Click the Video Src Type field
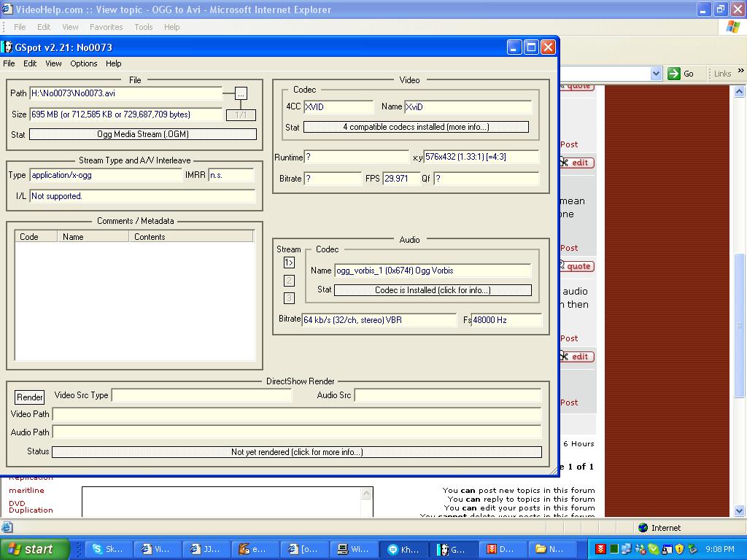Viewport: 747px width, 560px height. point(201,395)
